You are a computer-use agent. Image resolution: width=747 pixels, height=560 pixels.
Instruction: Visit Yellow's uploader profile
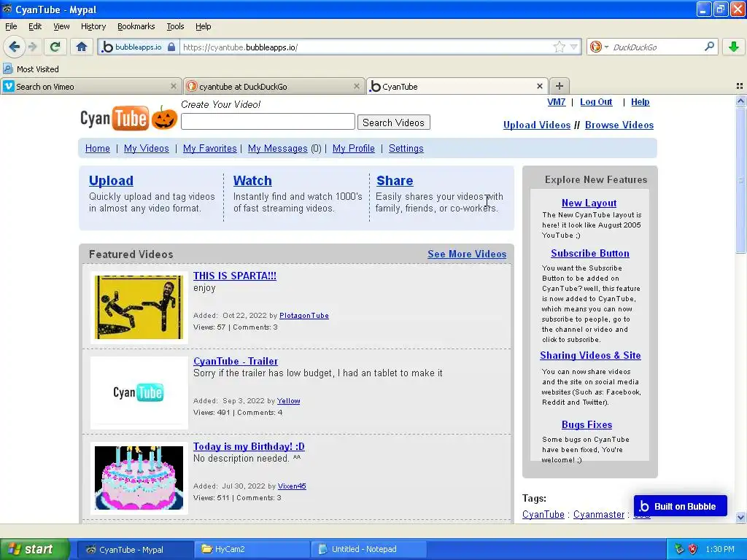coord(289,400)
